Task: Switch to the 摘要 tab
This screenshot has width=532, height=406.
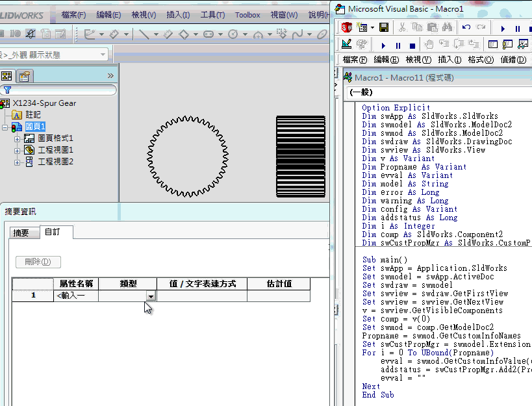Action: (x=23, y=232)
